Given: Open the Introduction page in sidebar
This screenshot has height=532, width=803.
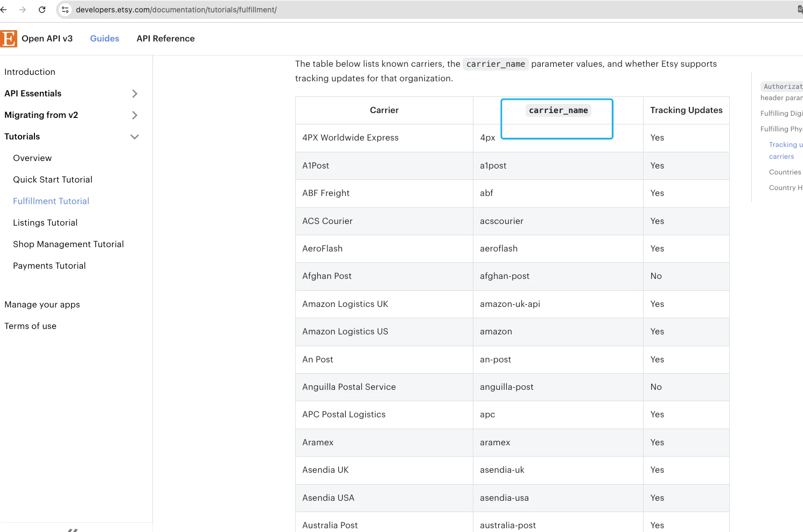Looking at the screenshot, I should pyautogui.click(x=30, y=72).
